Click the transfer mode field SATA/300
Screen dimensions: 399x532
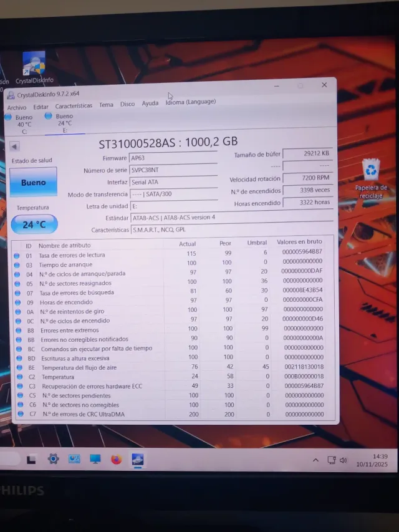pyautogui.click(x=174, y=194)
